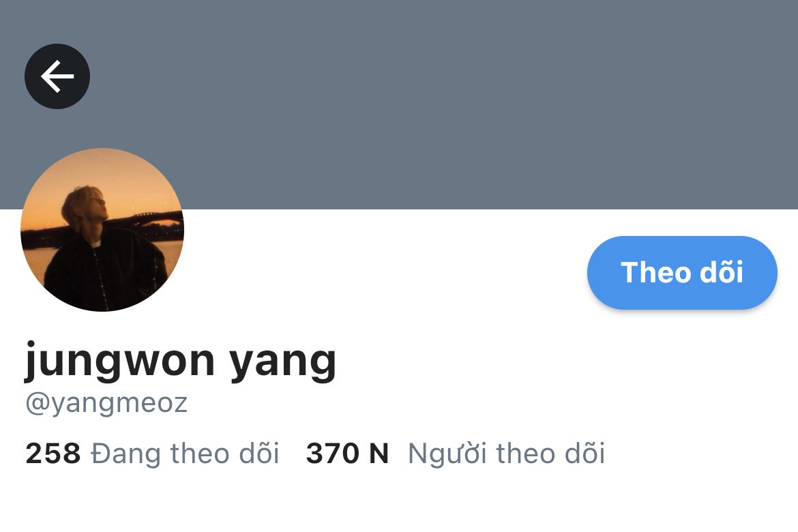Viewport: 798px width, 532px height.
Task: Click the 258 following count number
Action: point(53,453)
